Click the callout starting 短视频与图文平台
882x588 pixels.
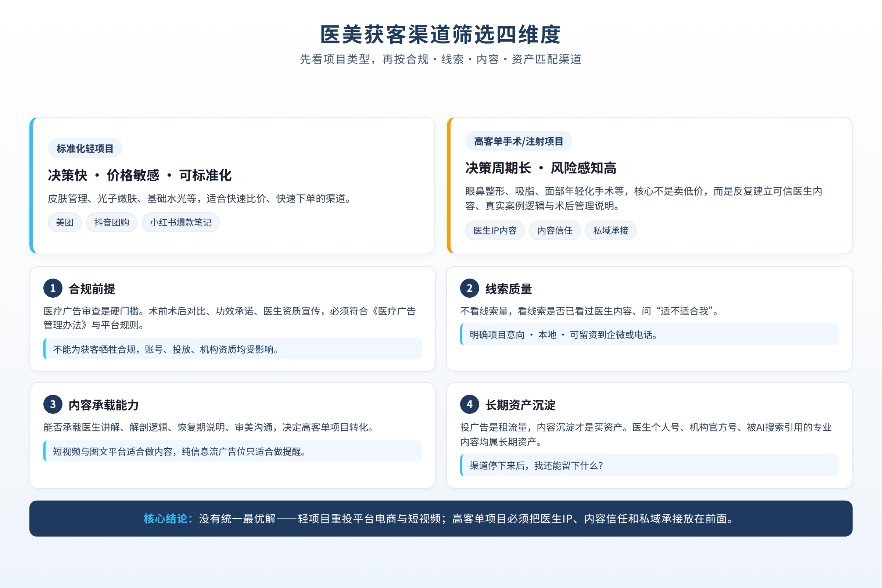[x=233, y=451]
